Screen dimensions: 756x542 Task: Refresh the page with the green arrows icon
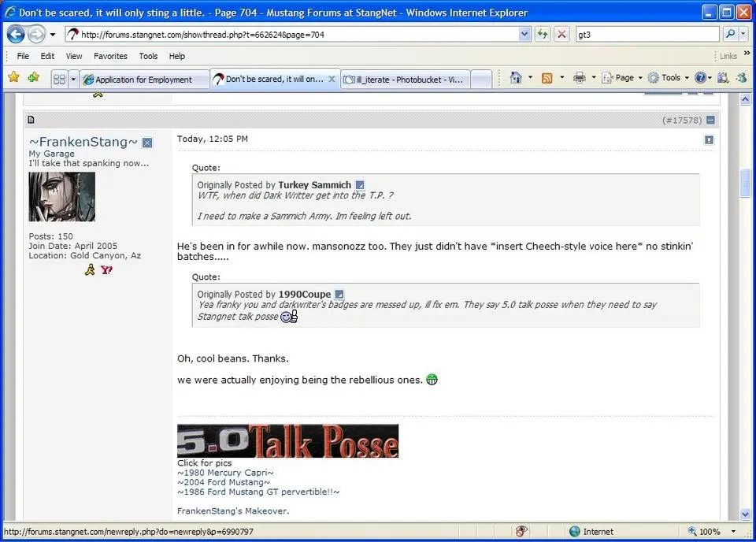[x=543, y=34]
